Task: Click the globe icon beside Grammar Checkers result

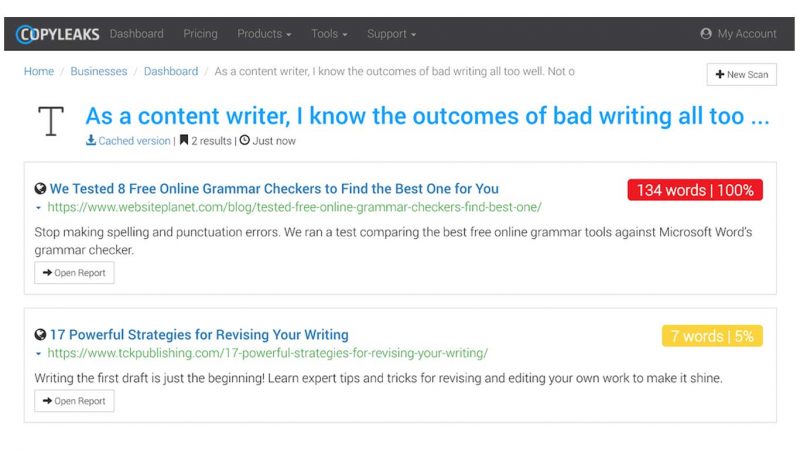Action: (40, 189)
